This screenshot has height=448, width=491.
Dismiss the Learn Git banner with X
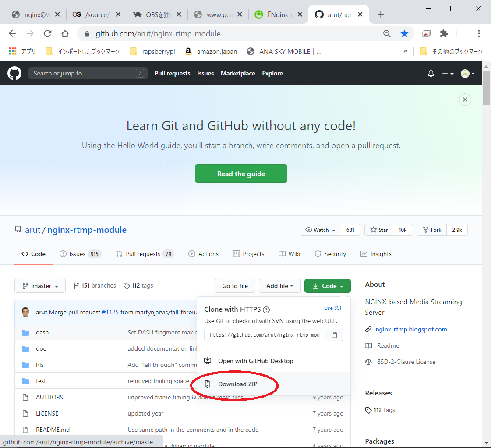465,100
